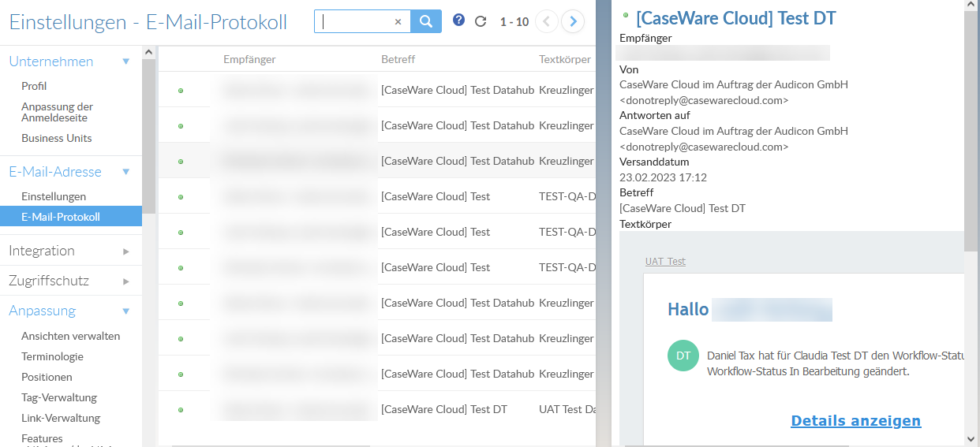This screenshot has height=447, width=980.
Task: Click the detail pane vertical scrollbar thumb
Action: (x=971, y=132)
